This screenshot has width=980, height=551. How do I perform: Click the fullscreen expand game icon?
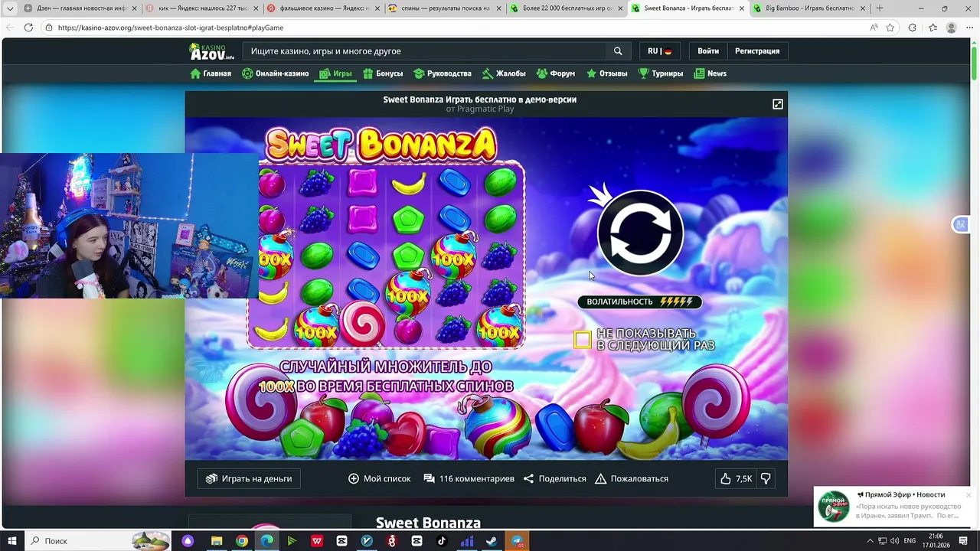click(777, 104)
